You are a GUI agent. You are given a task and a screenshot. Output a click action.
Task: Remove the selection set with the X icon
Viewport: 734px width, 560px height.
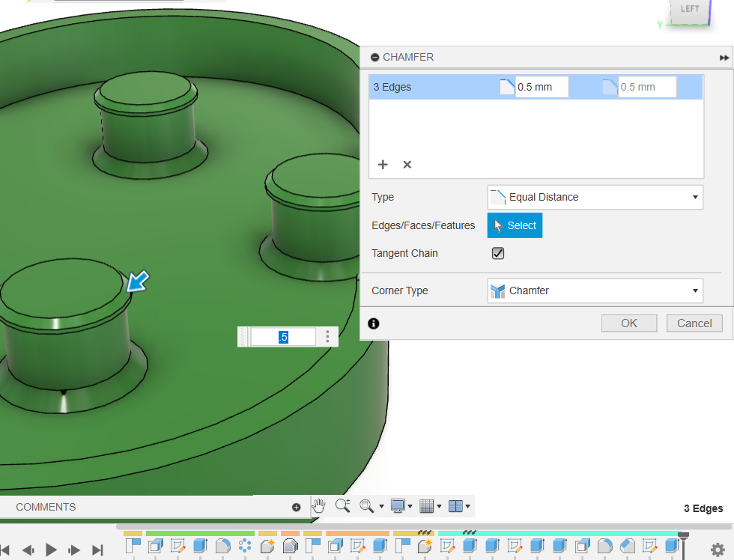click(x=407, y=165)
